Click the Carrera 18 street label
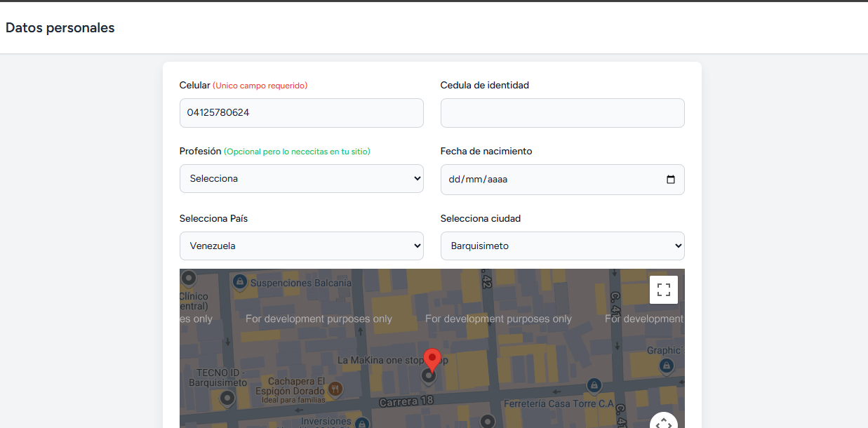This screenshot has width=868, height=428. 408,402
